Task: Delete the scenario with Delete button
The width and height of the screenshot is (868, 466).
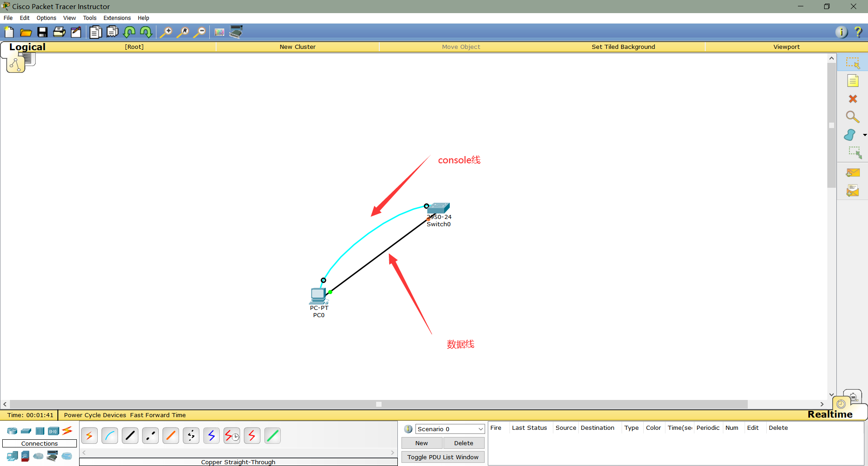Action: (x=464, y=443)
